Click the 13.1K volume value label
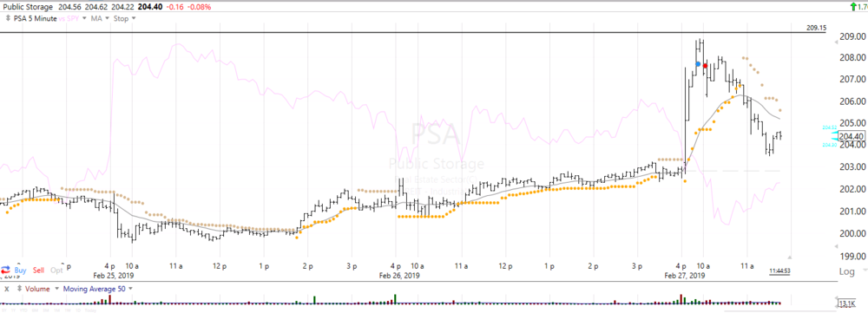This screenshot has width=868, height=313. (x=847, y=303)
